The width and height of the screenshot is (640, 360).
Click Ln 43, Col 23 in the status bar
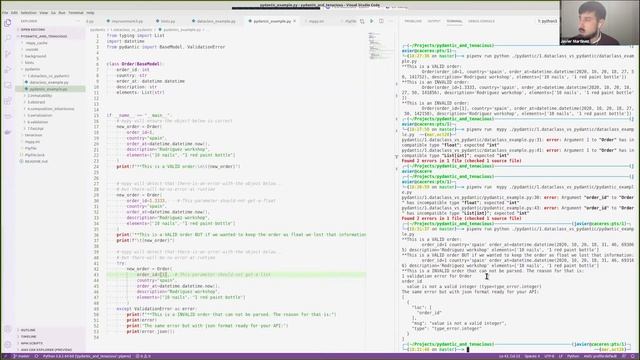(509, 356)
